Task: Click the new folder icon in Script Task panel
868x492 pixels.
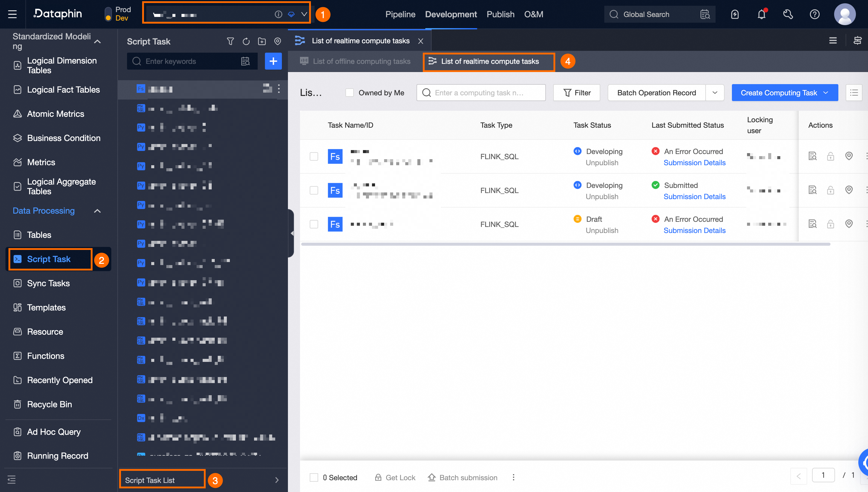Action: click(262, 41)
